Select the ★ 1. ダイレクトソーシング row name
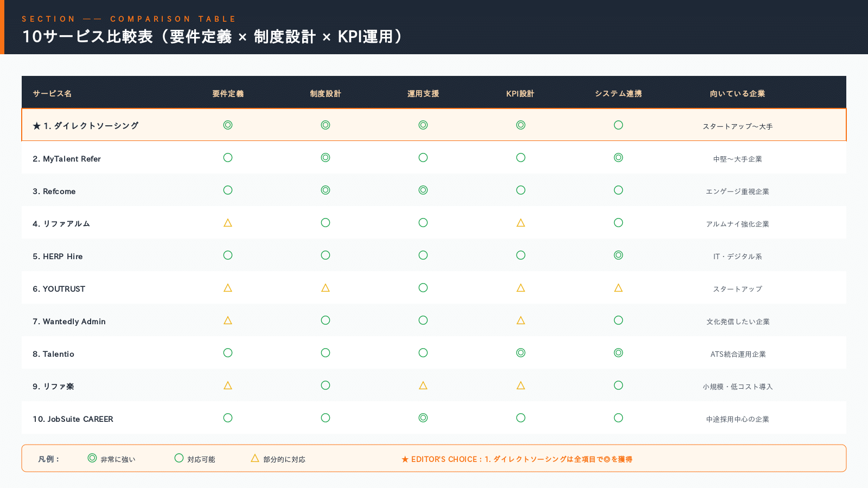Image resolution: width=868 pixels, height=488 pixels. (x=86, y=126)
